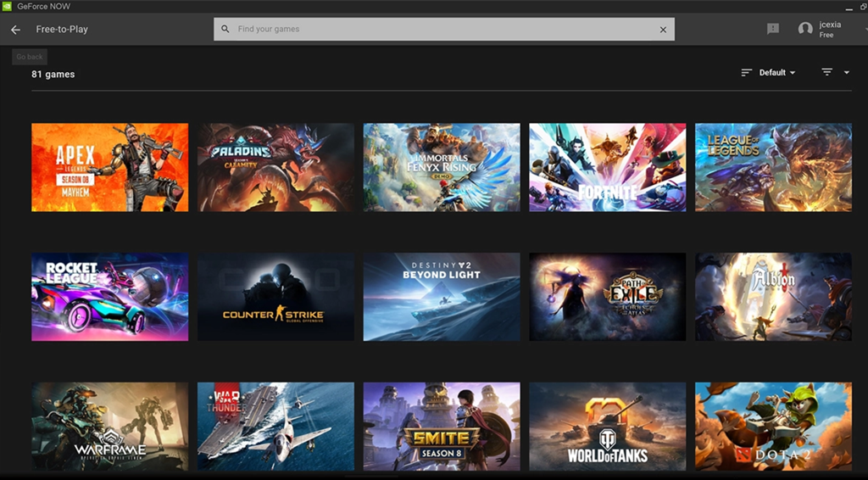The height and width of the screenshot is (480, 868).
Task: Click the sort lines icon beside Default
Action: pos(746,73)
